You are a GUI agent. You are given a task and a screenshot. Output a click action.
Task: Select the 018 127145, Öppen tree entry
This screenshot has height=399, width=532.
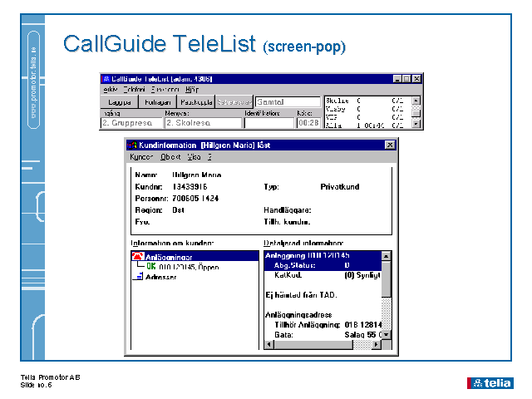(189, 267)
